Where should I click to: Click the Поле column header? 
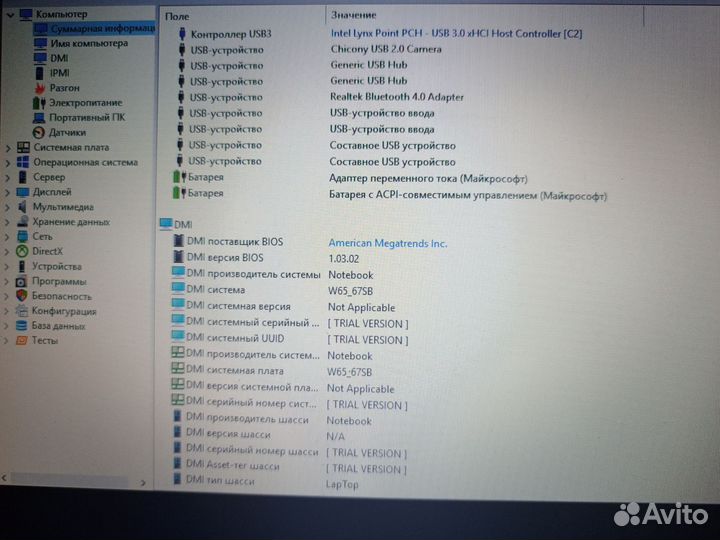pyautogui.click(x=177, y=16)
